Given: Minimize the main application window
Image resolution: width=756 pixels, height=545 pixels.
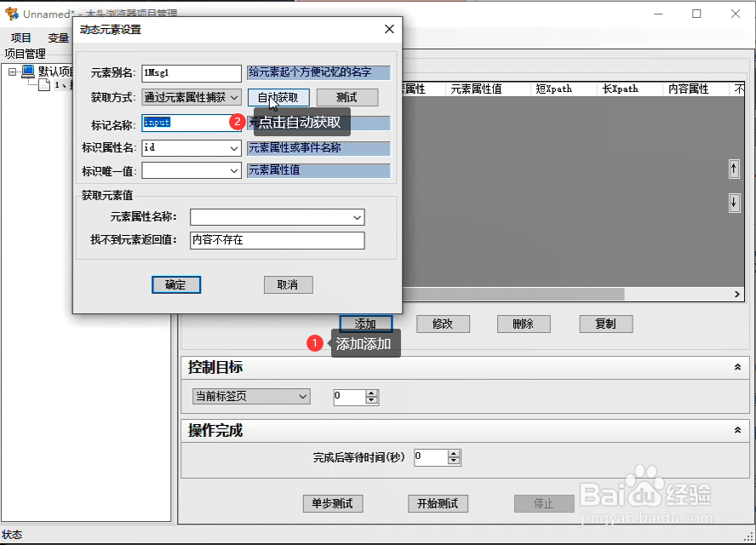Looking at the screenshot, I should (659, 14).
